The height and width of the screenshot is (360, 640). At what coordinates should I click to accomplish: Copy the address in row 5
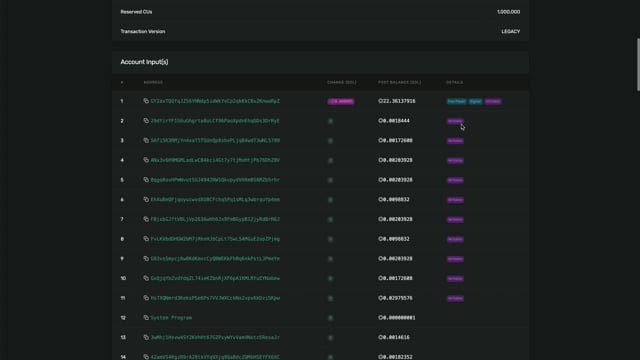(146, 180)
